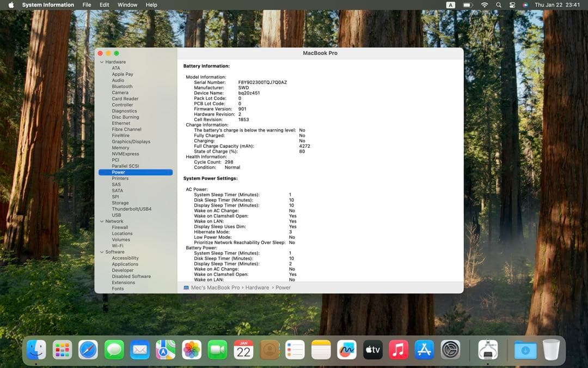Open the Help menu
Screen dimensions: 588x368
(x=151, y=5)
